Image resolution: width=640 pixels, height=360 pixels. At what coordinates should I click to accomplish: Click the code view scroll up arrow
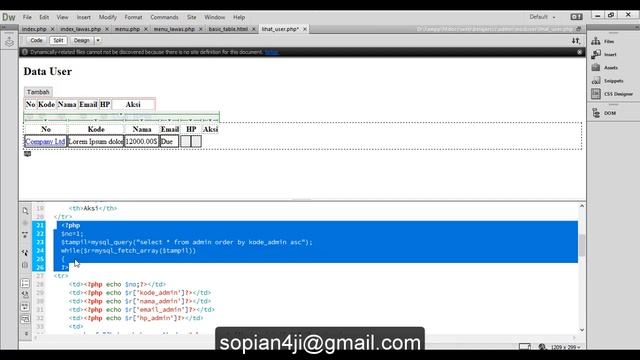point(582,206)
